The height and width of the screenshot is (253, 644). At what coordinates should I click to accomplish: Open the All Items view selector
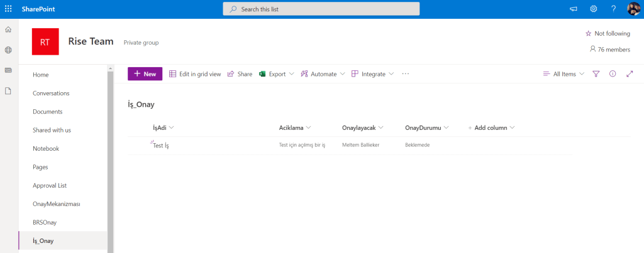563,74
